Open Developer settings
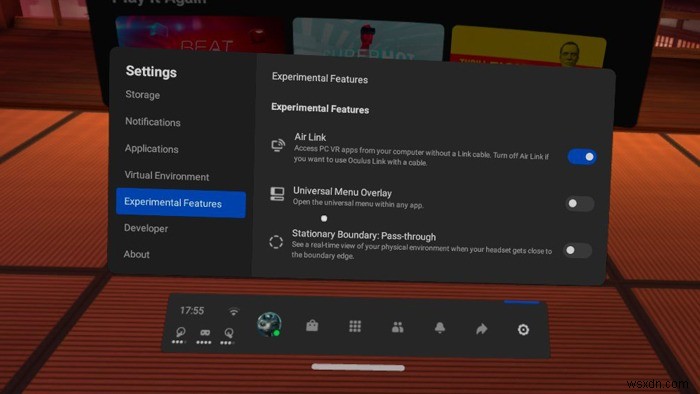 point(146,228)
